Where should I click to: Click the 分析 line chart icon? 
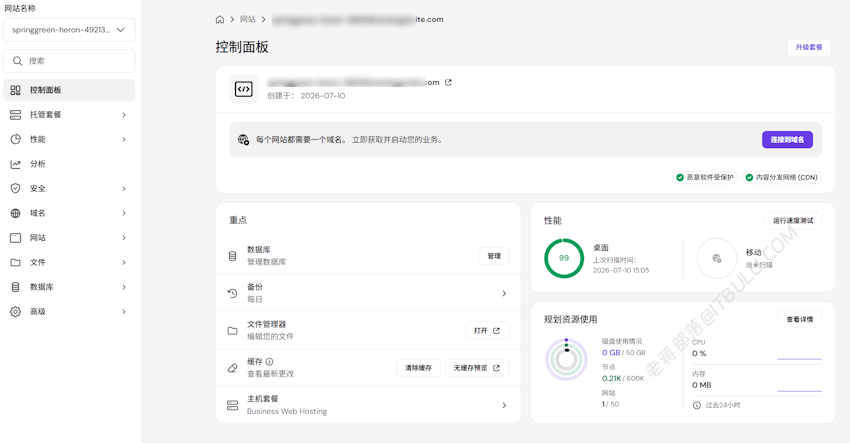16,164
